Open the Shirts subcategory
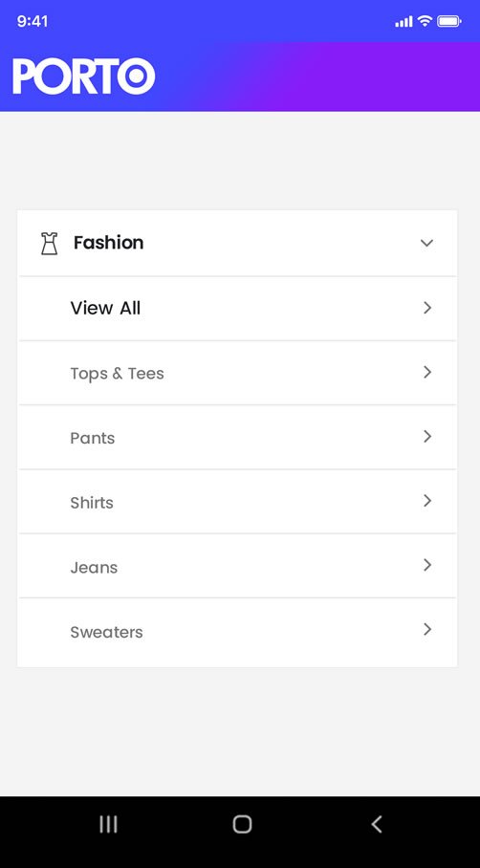The width and height of the screenshot is (480, 868). [238, 502]
